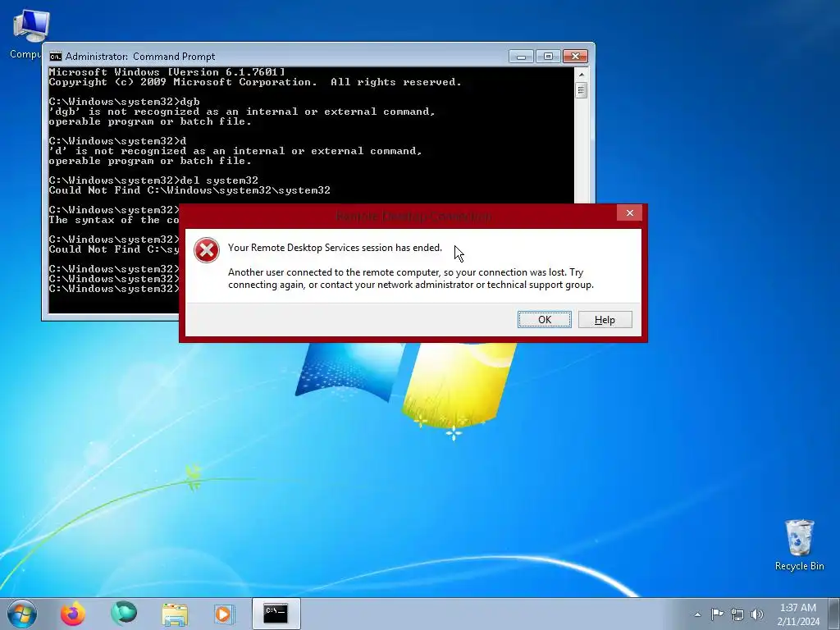
Task: Close the Administrator Command Prompt window
Action: pos(575,57)
